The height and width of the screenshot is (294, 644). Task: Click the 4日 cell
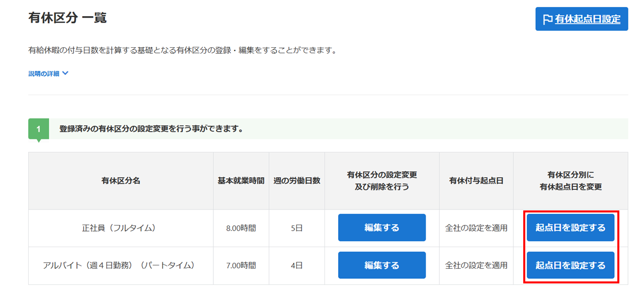click(297, 265)
